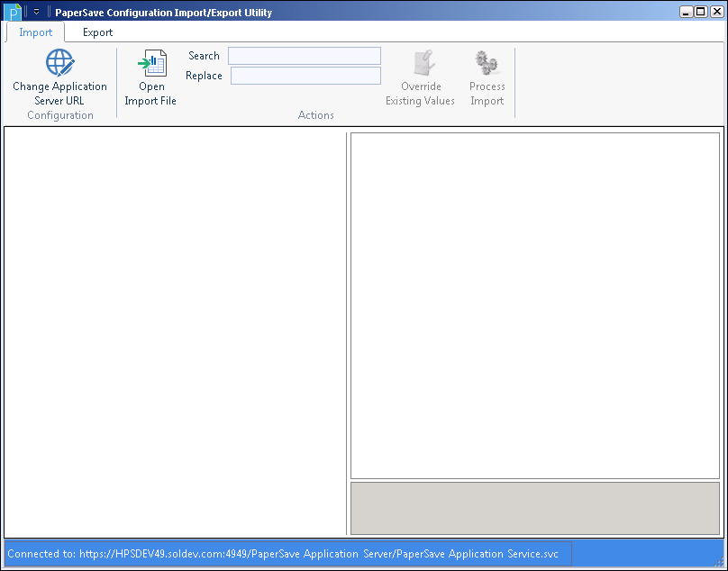Maximize the PaperSave utility window
Image resolution: width=728 pixels, height=571 pixels.
tap(701, 12)
